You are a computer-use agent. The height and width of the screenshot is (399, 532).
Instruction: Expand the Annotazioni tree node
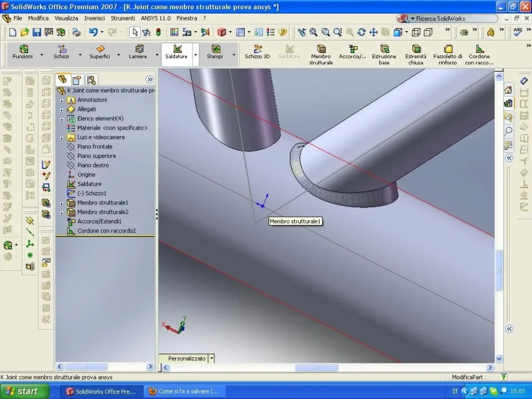click(62, 101)
